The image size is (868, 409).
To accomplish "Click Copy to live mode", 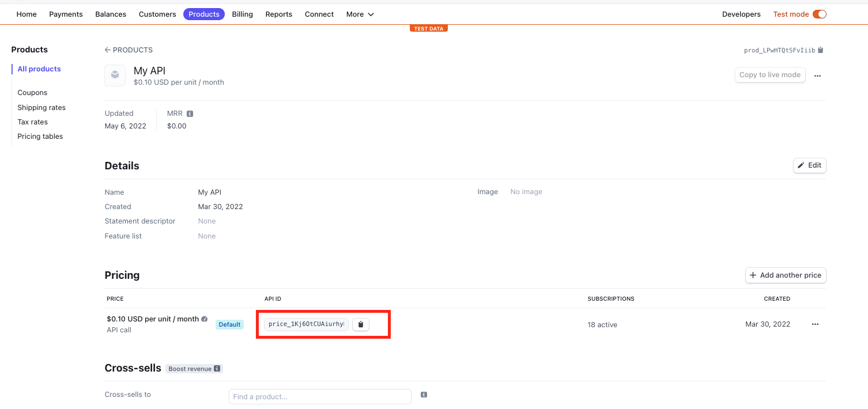I will 770,75.
